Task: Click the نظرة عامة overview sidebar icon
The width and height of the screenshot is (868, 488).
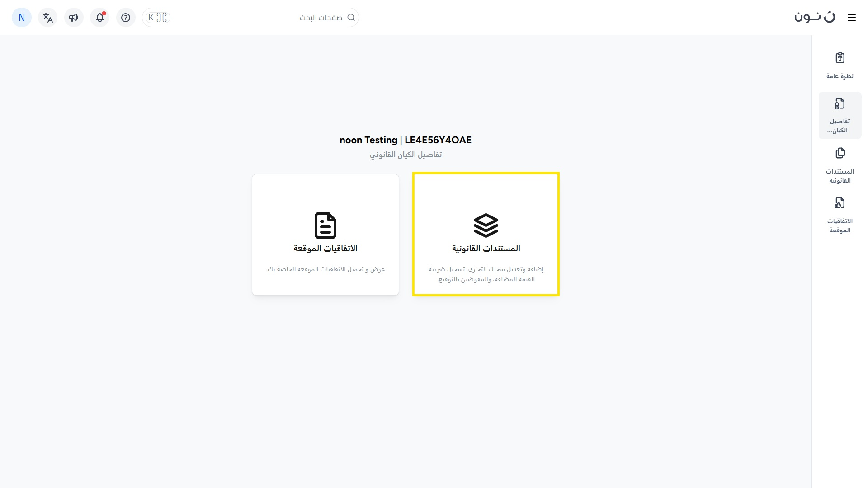Action: tap(840, 58)
